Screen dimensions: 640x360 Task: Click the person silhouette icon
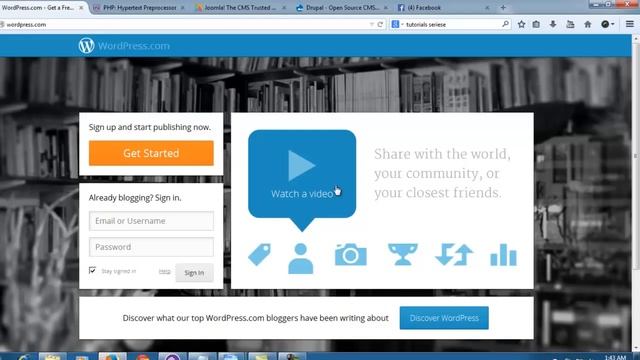coord(301,258)
